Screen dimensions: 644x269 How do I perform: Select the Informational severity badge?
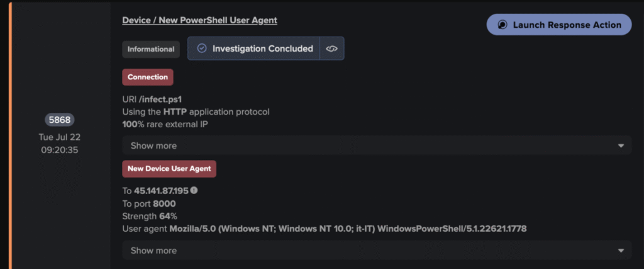pyautogui.click(x=151, y=49)
